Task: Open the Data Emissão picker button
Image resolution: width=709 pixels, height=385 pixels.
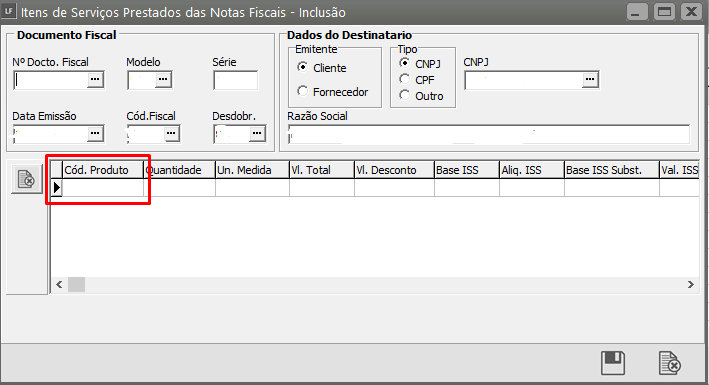Action: tap(95, 133)
